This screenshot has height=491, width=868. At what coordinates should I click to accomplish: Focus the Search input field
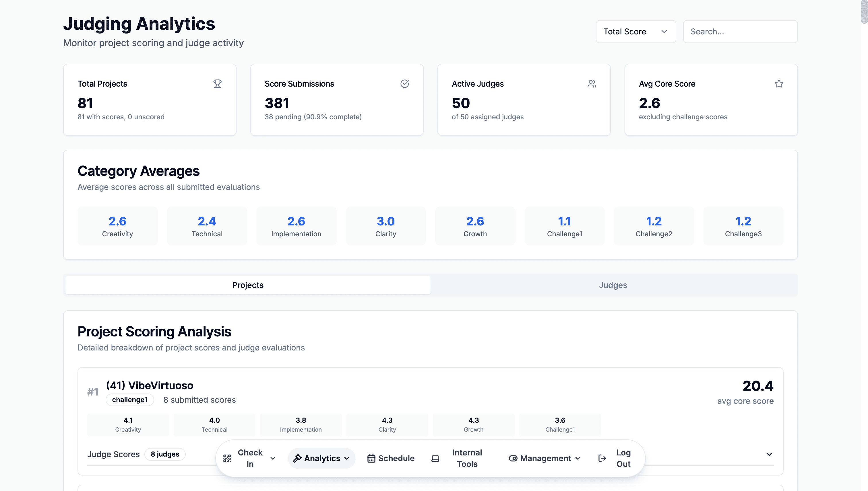point(740,32)
